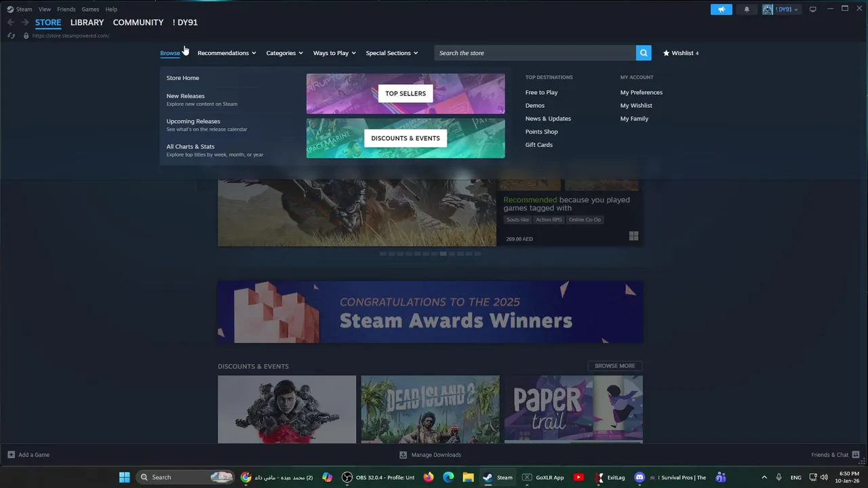Click the Manage Downloads icon
Viewport: 868px width, 488px height.
403,455
